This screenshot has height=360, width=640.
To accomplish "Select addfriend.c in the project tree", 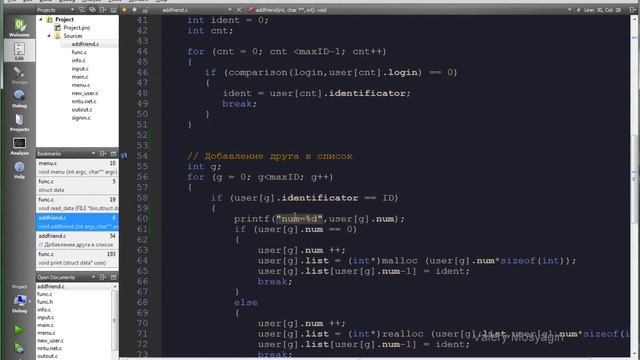I will [85, 44].
